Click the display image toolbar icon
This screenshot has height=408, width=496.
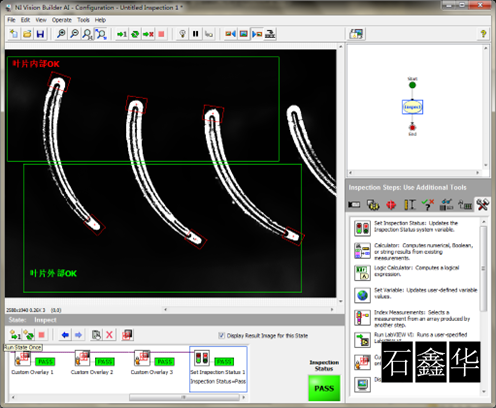point(244,34)
